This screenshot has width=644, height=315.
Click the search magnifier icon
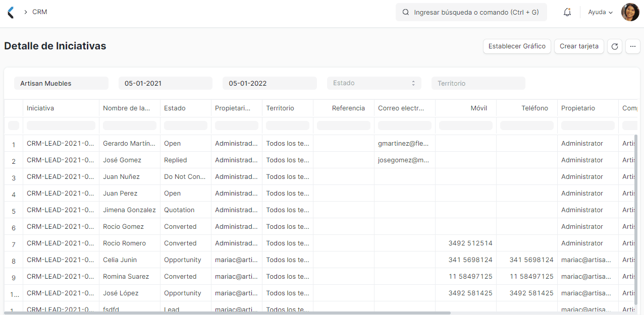(405, 12)
